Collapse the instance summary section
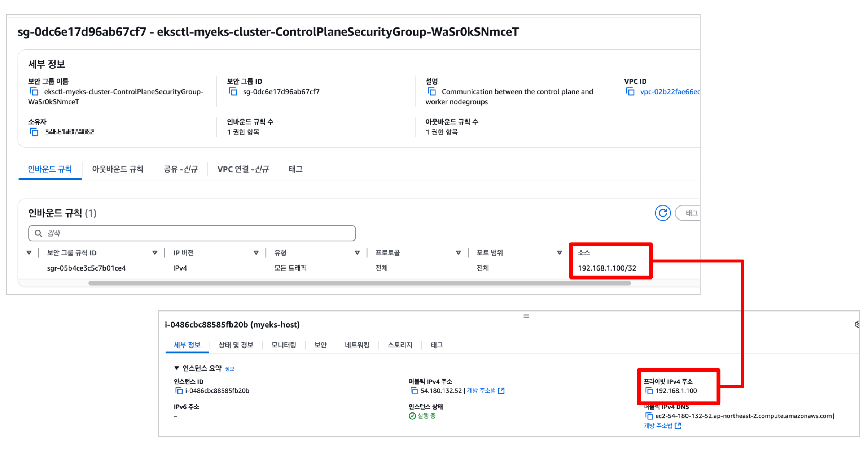The image size is (868, 450). (176, 368)
